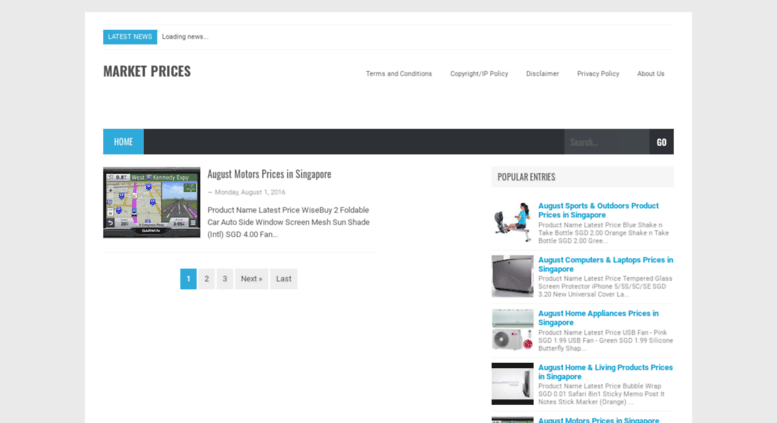The height and width of the screenshot is (423, 777).
Task: Open the MARKET PRICES site title
Action: [147, 71]
